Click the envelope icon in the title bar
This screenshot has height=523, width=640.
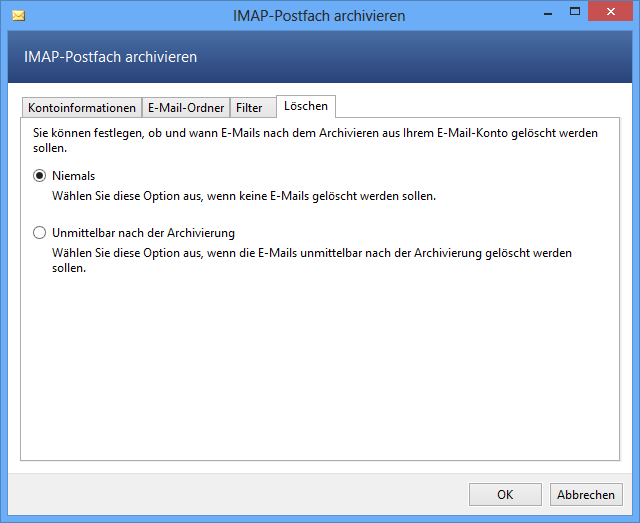click(x=18, y=16)
